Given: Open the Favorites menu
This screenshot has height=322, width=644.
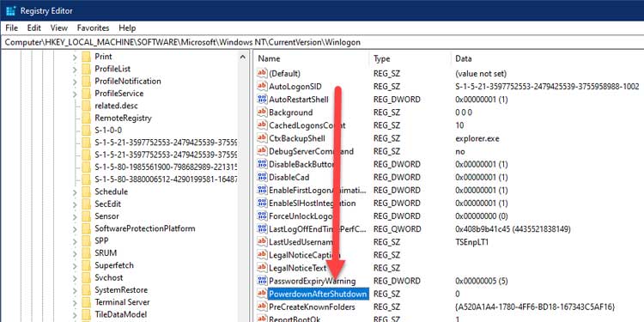Looking at the screenshot, I should pyautogui.click(x=94, y=28).
